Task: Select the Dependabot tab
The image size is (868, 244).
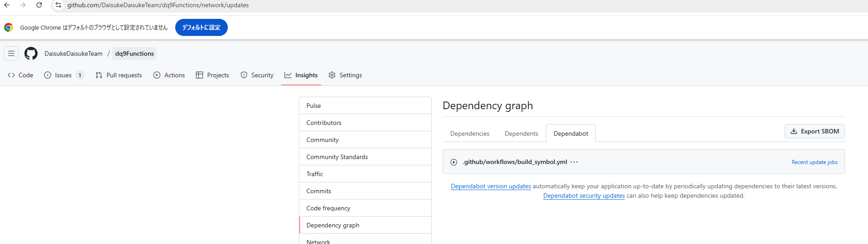Action: click(571, 133)
